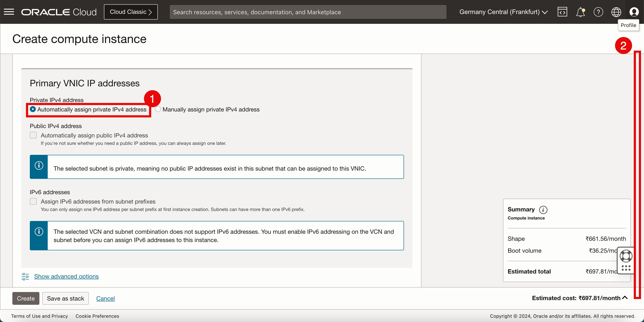Open the Help question mark icon

(598, 12)
